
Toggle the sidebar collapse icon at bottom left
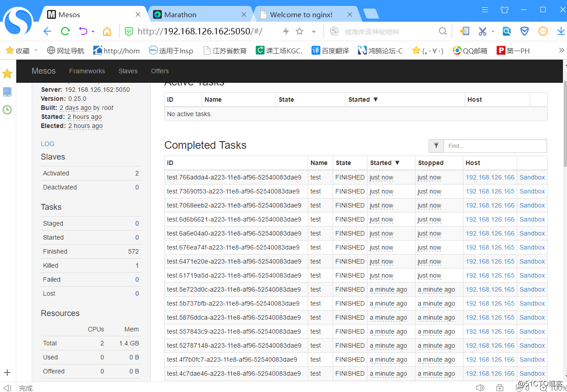coord(7,388)
